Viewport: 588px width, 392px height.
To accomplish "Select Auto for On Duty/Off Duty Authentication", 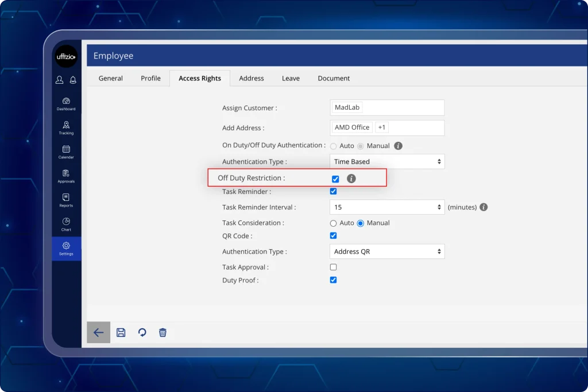I will 333,146.
